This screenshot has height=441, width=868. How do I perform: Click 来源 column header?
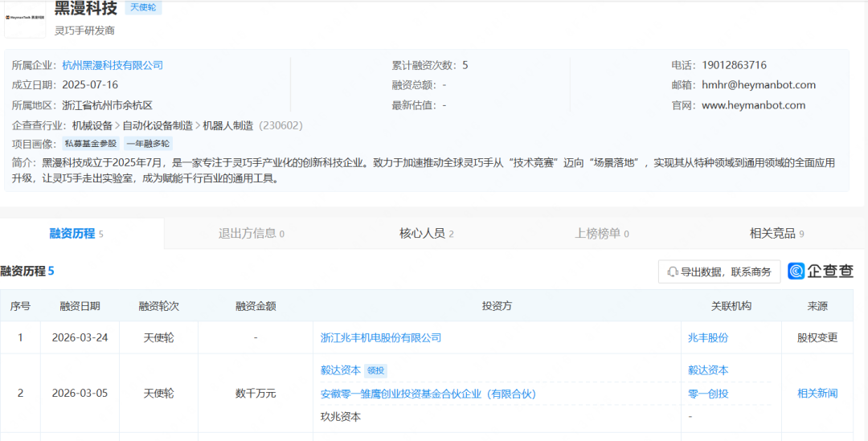[x=817, y=306]
